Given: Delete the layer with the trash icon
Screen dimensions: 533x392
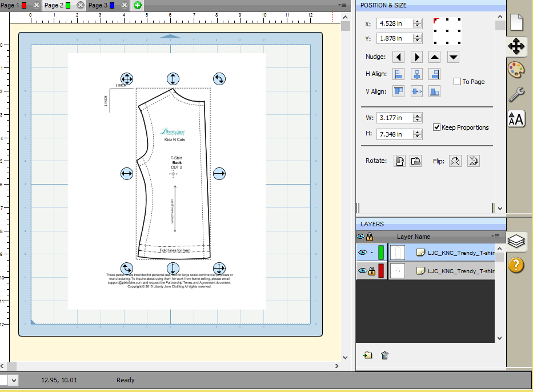Looking at the screenshot, I should (x=385, y=355).
